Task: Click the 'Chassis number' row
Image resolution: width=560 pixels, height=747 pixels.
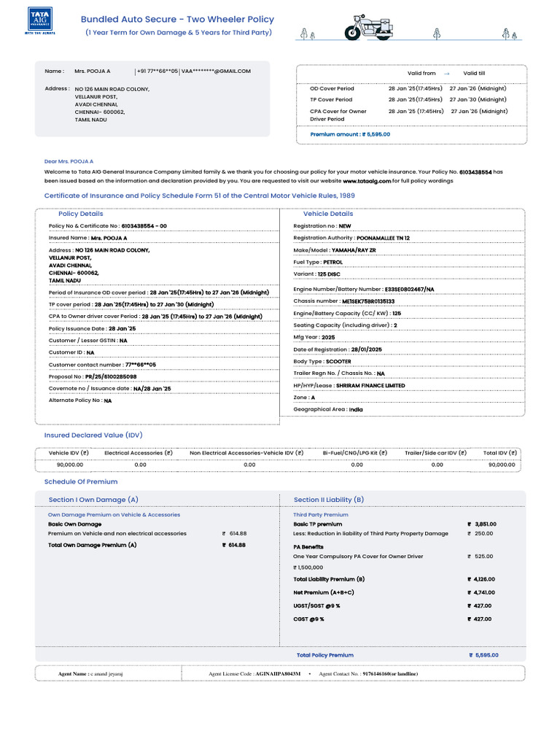Action: click(344, 301)
